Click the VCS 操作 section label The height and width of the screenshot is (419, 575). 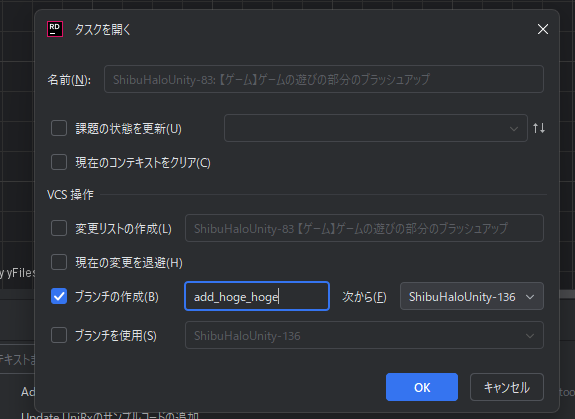point(70,195)
